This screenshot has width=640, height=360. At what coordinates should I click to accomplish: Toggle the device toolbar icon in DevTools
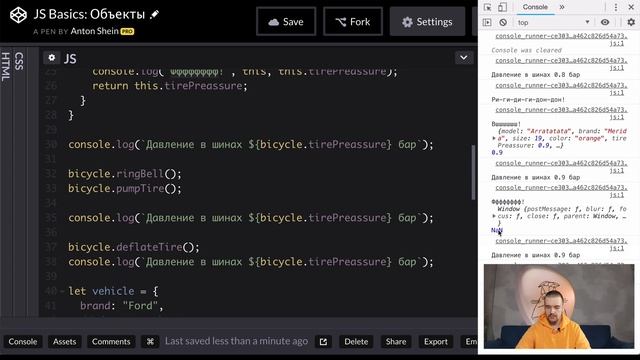[502, 7]
